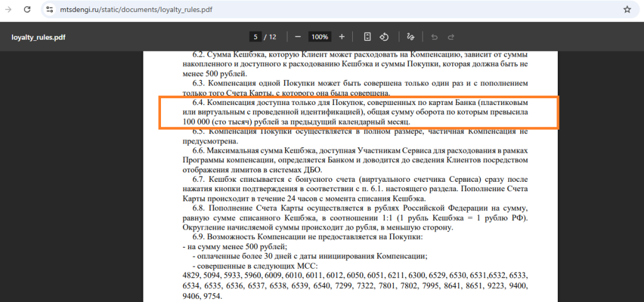The image size is (644, 302).
Task: Click the page number field showing 5
Action: [255, 36]
